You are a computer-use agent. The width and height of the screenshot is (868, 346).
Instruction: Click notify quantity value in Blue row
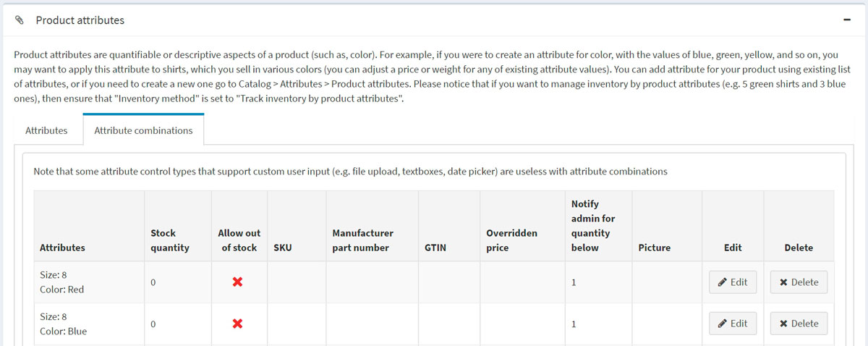click(x=574, y=324)
